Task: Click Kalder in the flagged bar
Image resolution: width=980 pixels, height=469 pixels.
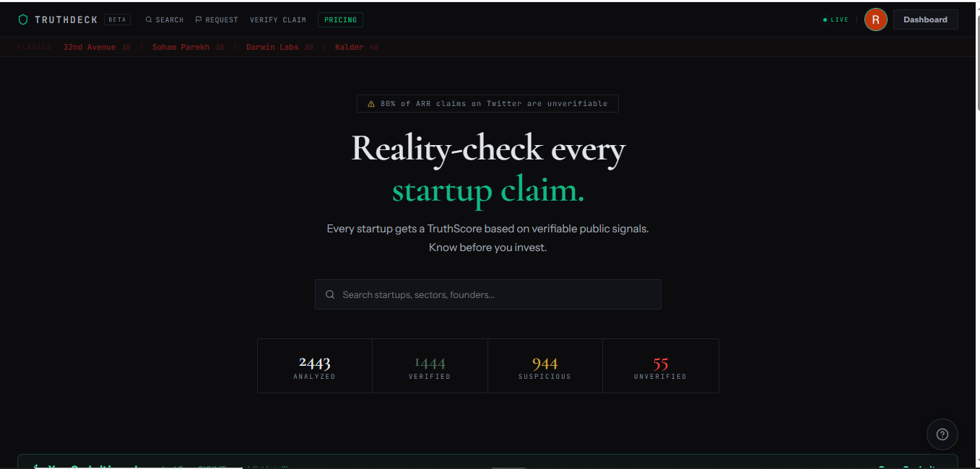Action: [x=350, y=47]
